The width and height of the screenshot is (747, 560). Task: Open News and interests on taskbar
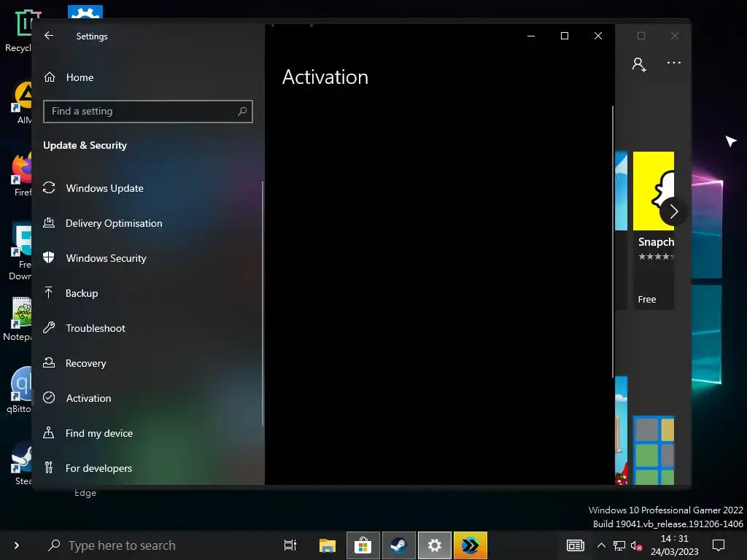point(575,545)
